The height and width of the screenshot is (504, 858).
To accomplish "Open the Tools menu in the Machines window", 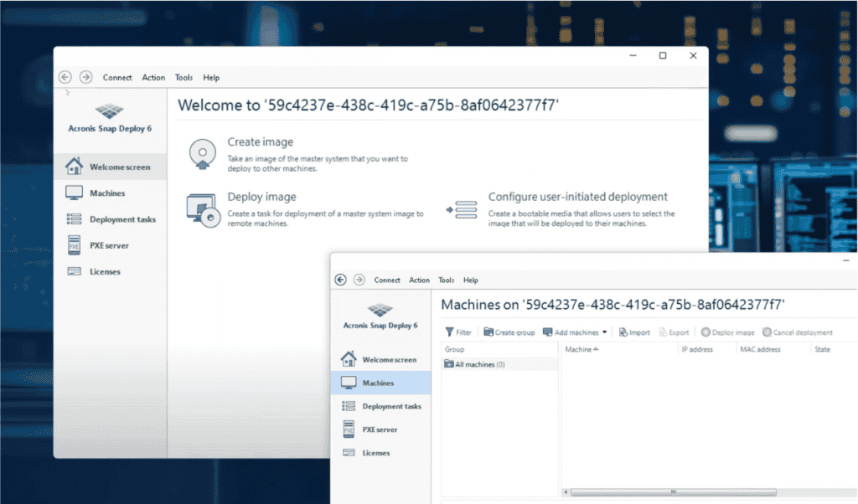I will click(446, 280).
